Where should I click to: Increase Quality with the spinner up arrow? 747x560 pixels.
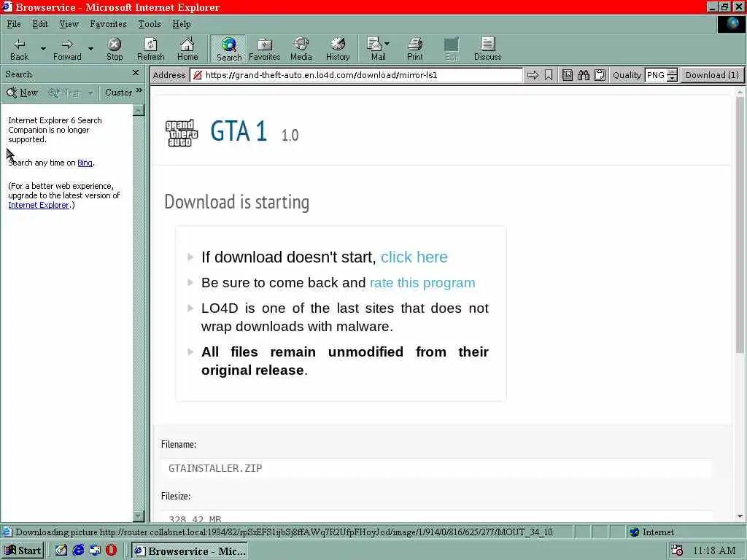[672, 72]
